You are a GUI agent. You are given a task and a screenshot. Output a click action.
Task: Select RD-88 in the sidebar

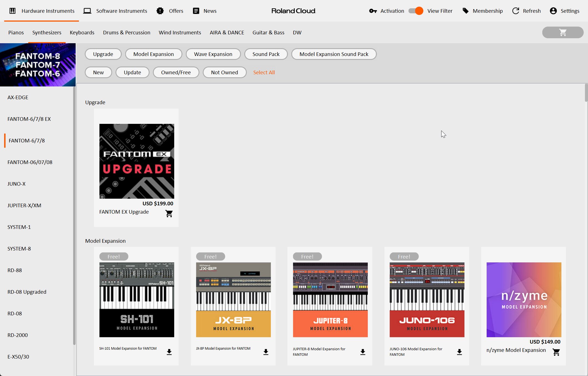(15, 270)
